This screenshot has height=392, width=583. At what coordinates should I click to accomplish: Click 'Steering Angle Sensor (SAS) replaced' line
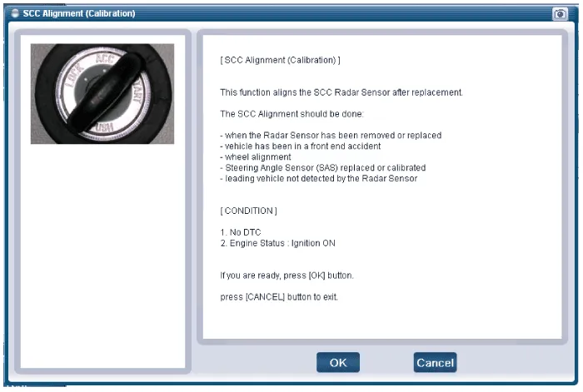(x=322, y=167)
